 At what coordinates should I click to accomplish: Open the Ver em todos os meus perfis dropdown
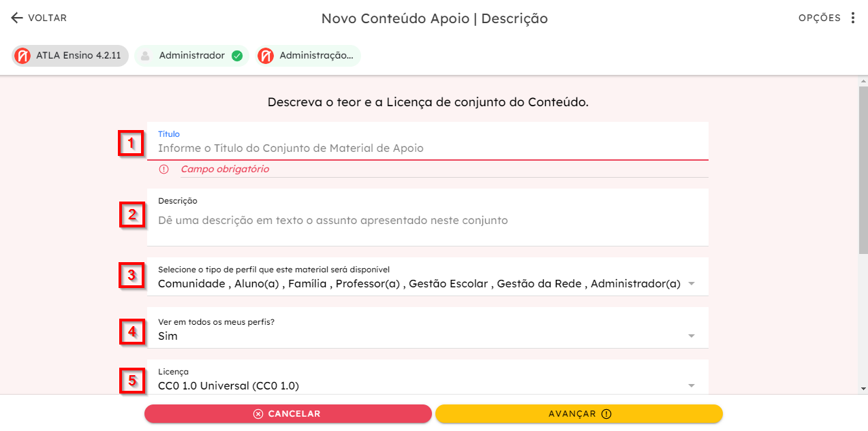click(428, 328)
